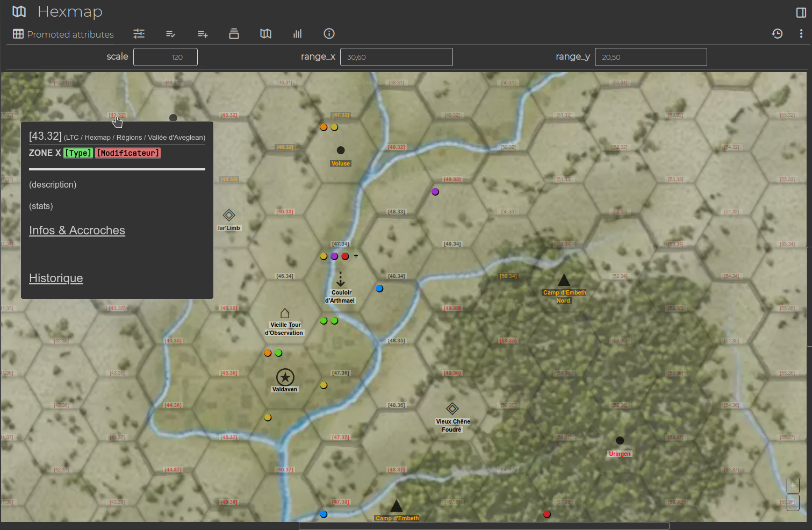812x530 pixels.
Task: Click hex label [49.34]
Action: click(x=452, y=244)
